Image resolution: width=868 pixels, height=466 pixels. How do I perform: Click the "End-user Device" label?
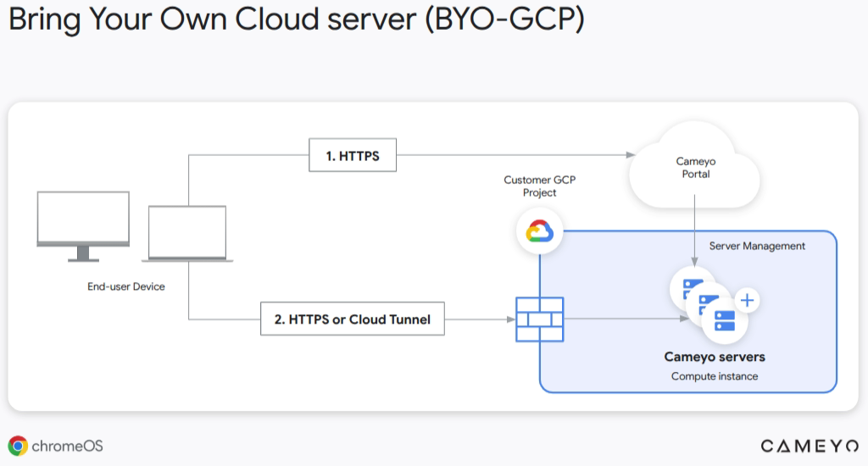(x=126, y=286)
